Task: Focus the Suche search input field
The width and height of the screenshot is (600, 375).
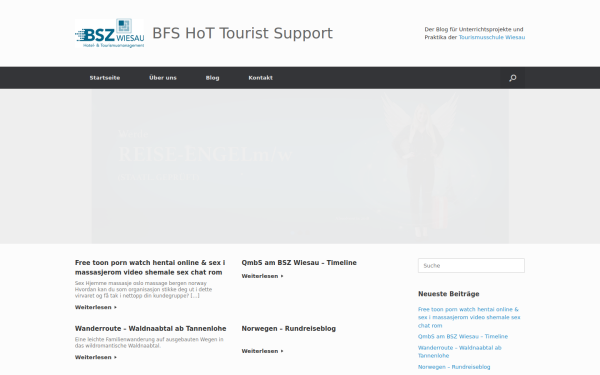Action: pos(471,266)
